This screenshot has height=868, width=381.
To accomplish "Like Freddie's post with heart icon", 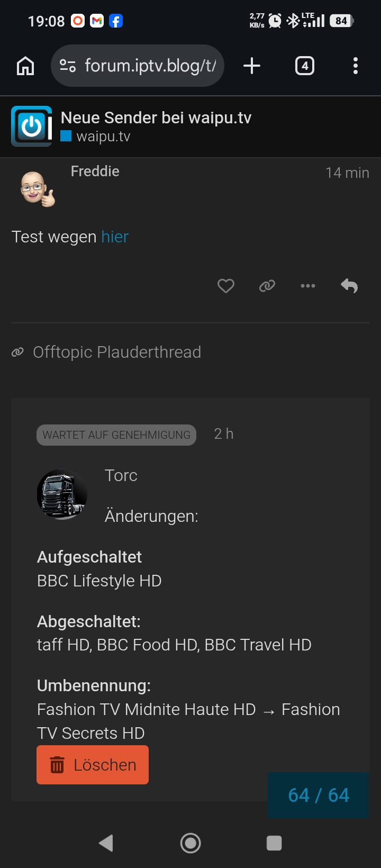I will coord(226,286).
